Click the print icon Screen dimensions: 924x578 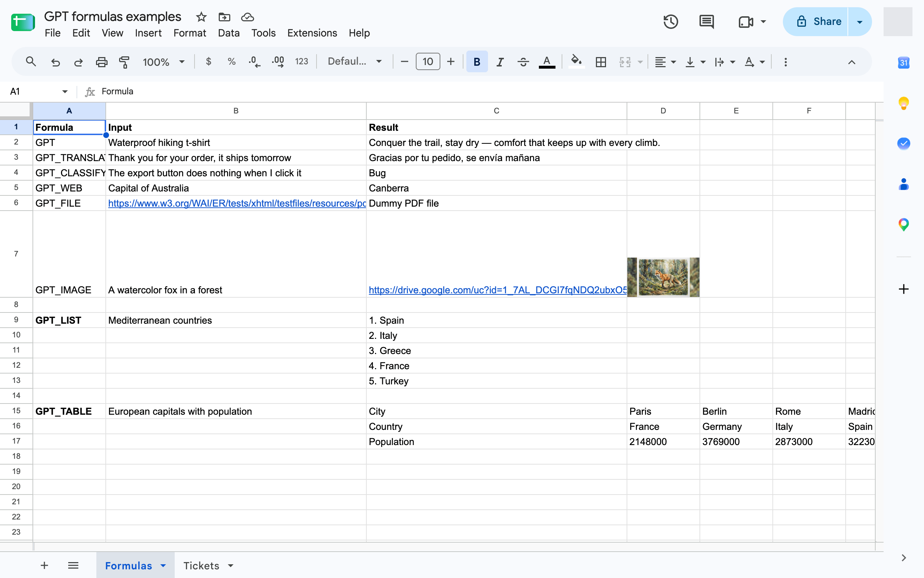coord(101,61)
